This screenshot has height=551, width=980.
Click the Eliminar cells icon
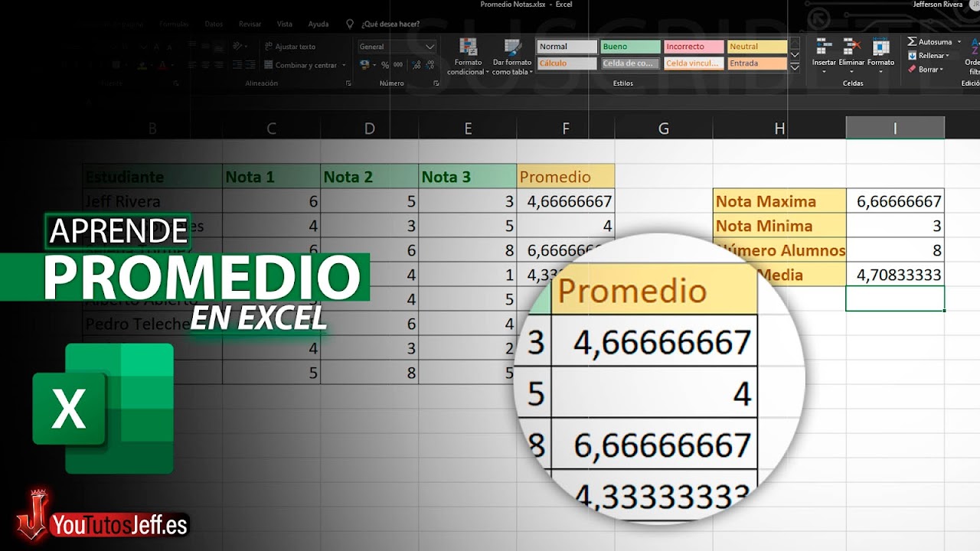tap(851, 46)
